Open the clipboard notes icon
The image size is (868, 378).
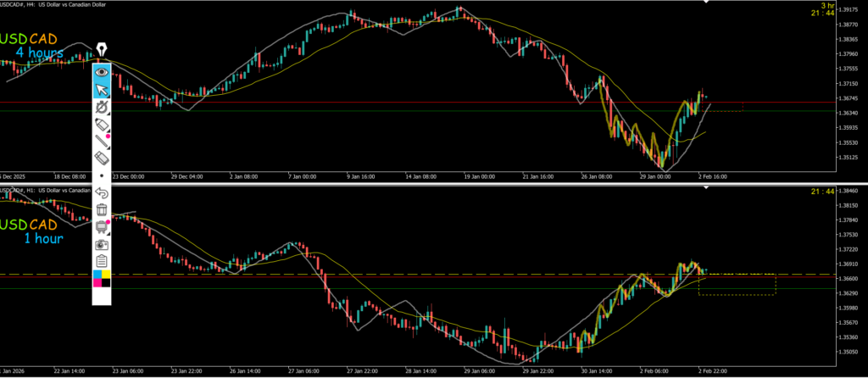102,260
